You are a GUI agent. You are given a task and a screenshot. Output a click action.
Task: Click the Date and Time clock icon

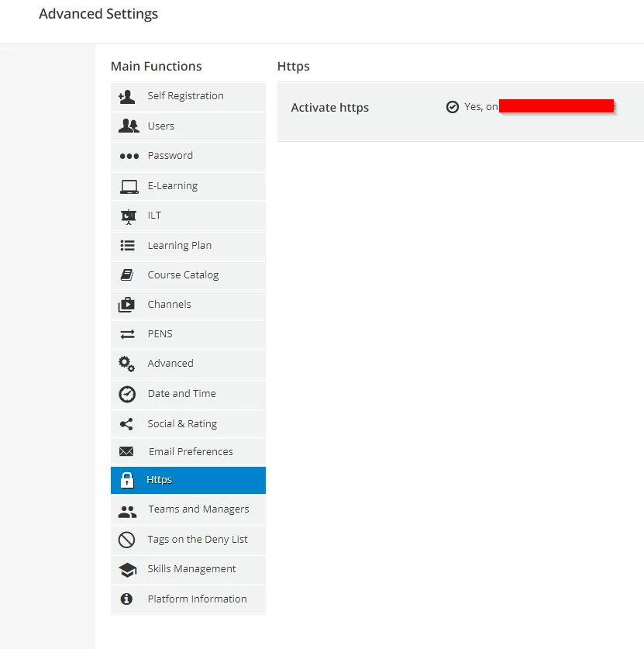click(x=127, y=394)
